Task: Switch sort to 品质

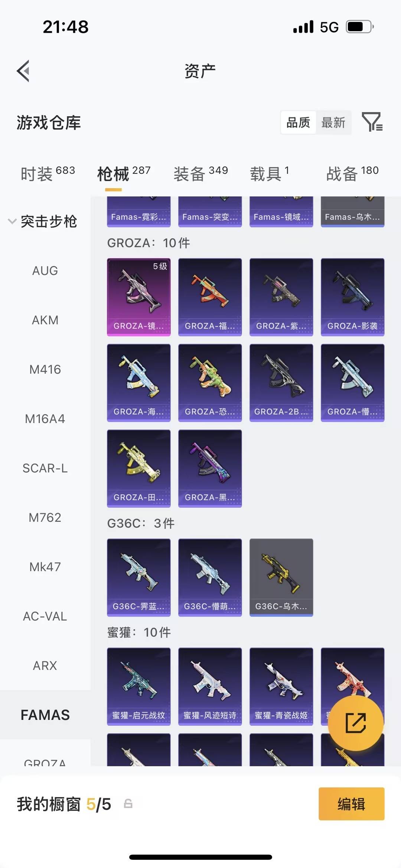Action: 298,122
